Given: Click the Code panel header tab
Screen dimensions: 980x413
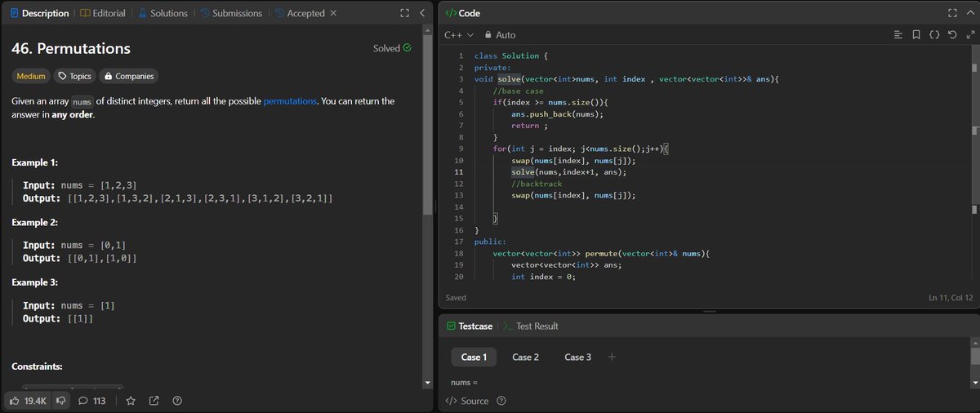Looking at the screenshot, I should click(462, 13).
